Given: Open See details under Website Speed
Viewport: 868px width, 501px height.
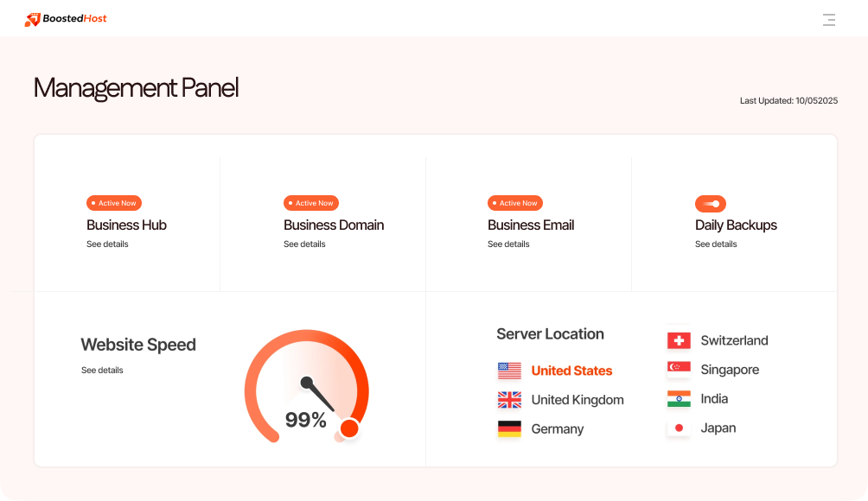Looking at the screenshot, I should (x=102, y=370).
